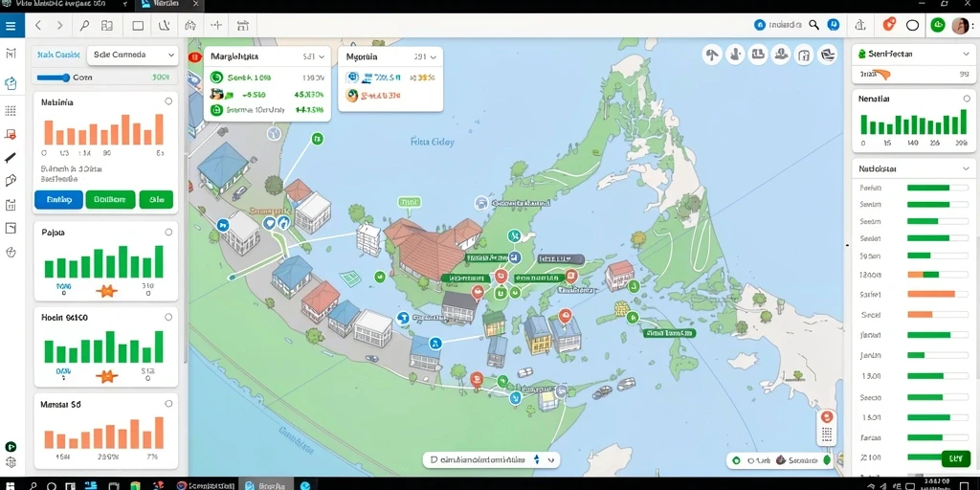Click the black magnifier search icon at top right
The image size is (980, 490).
(x=813, y=25)
